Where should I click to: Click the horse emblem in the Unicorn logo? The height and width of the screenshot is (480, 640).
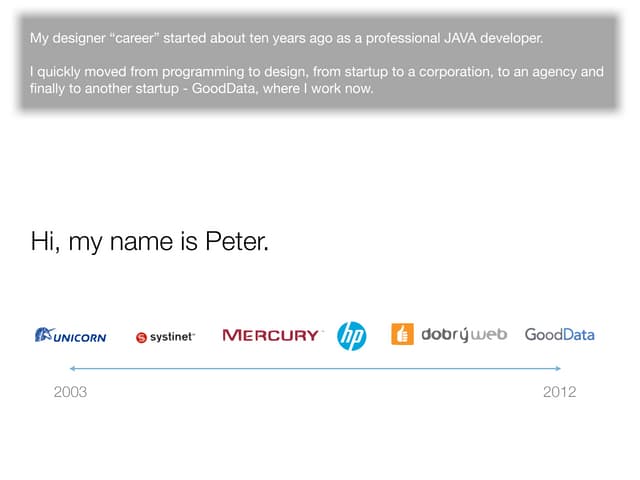(43, 334)
